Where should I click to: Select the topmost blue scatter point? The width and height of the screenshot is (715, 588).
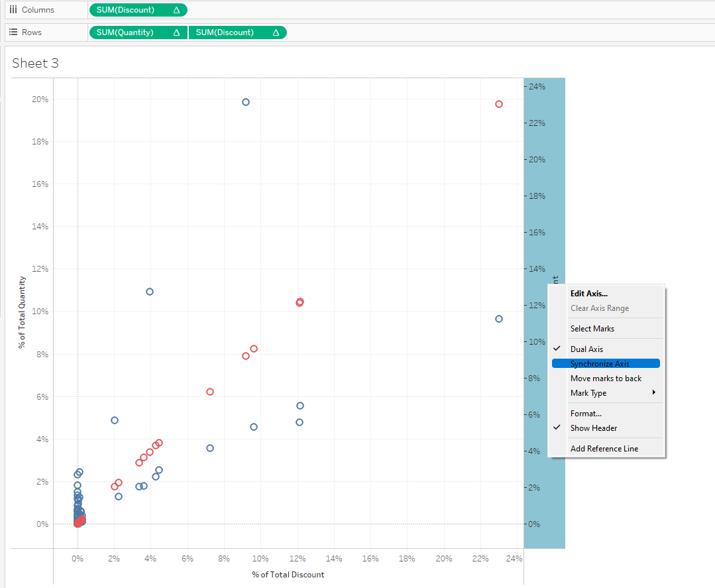[x=245, y=102]
